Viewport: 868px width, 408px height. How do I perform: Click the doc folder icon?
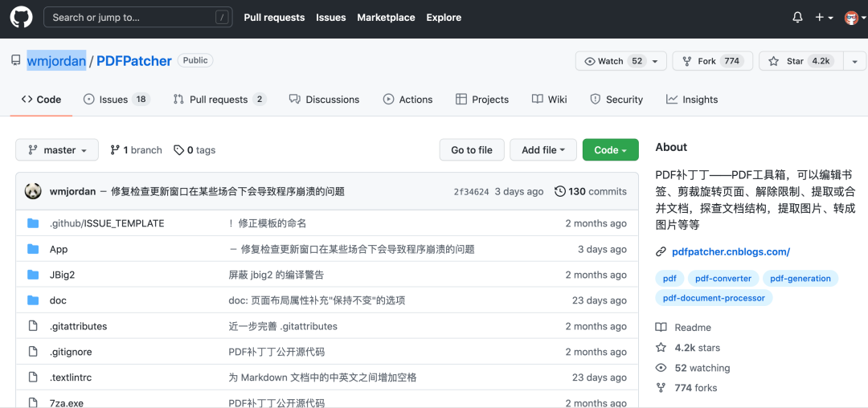pyautogui.click(x=33, y=300)
